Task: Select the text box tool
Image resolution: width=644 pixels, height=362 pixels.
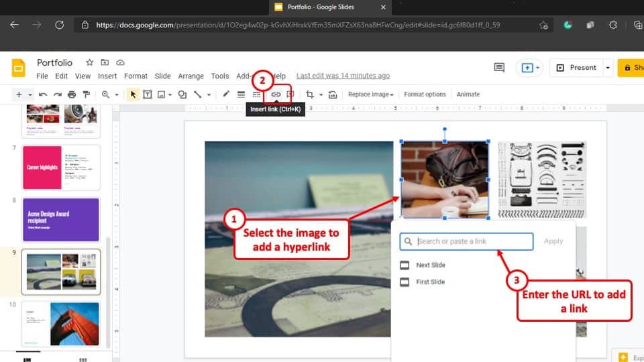Action: click(x=148, y=95)
